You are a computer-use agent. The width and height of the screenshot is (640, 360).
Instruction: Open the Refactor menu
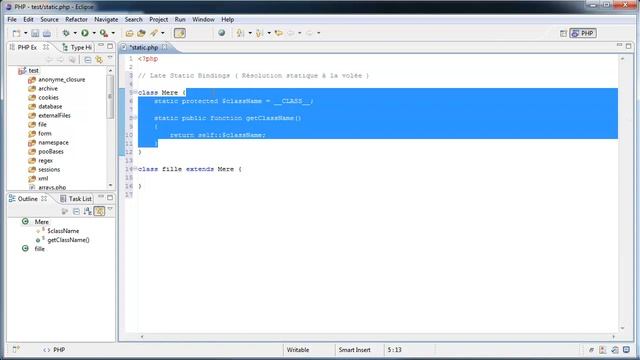pos(76,19)
